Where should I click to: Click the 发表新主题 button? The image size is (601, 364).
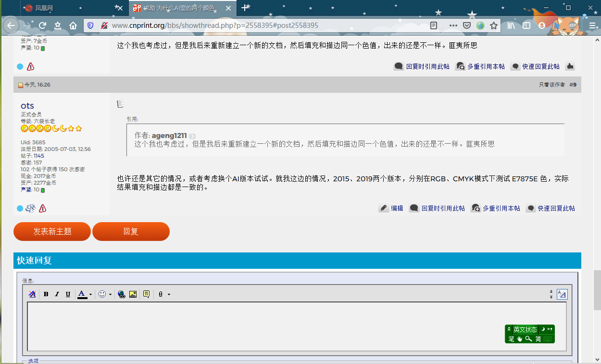[x=52, y=231]
